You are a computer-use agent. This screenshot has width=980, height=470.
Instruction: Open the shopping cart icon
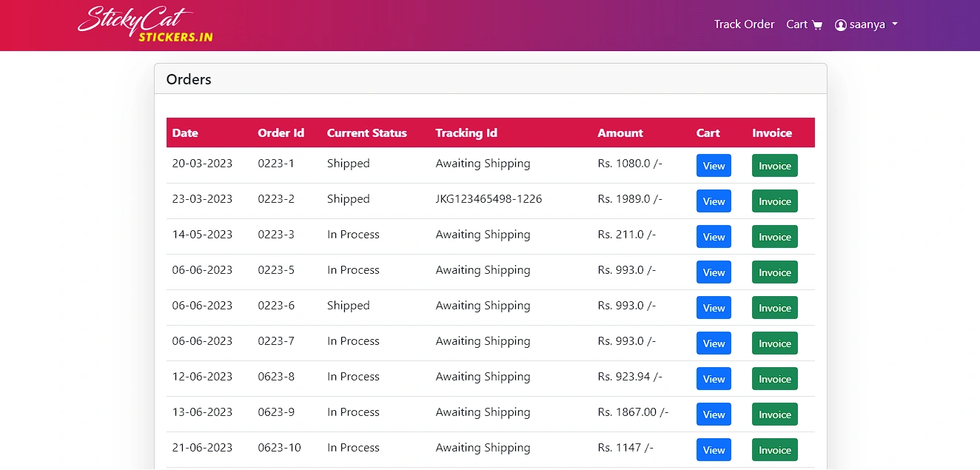point(817,25)
